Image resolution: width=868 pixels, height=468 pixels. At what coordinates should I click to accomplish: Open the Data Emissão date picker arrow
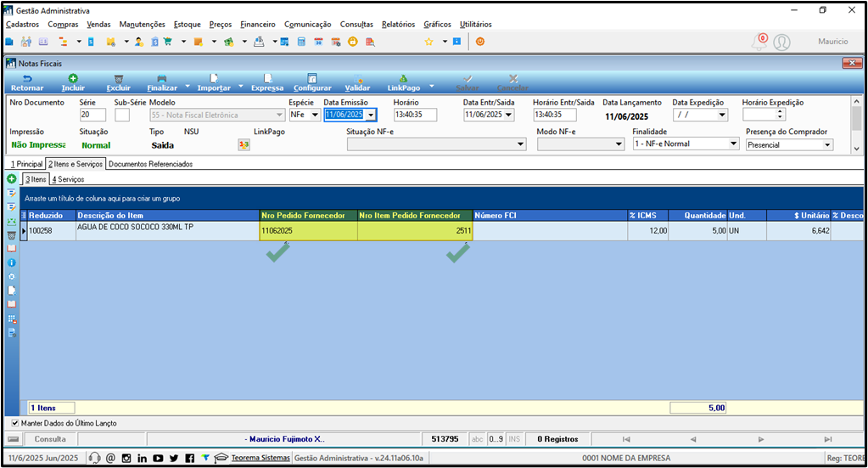(371, 115)
